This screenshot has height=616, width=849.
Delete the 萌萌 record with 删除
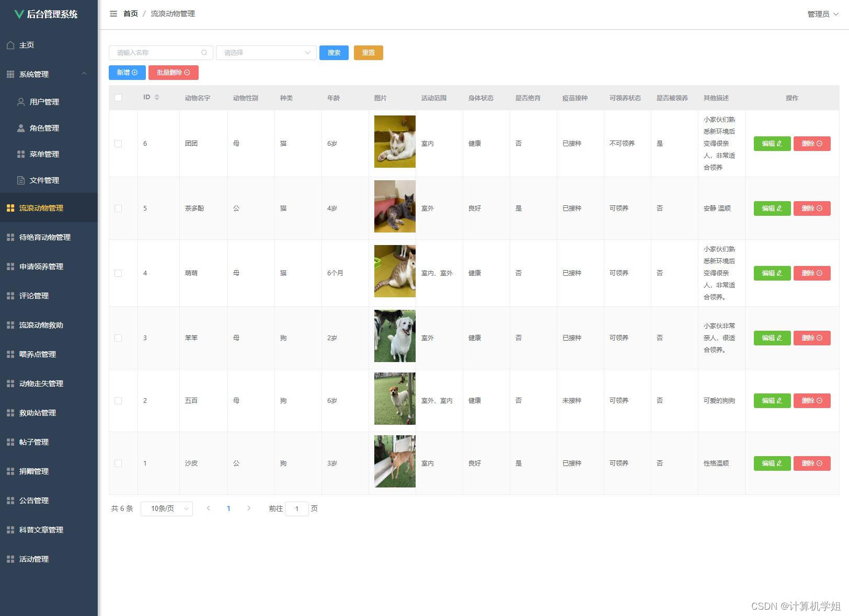pos(812,273)
